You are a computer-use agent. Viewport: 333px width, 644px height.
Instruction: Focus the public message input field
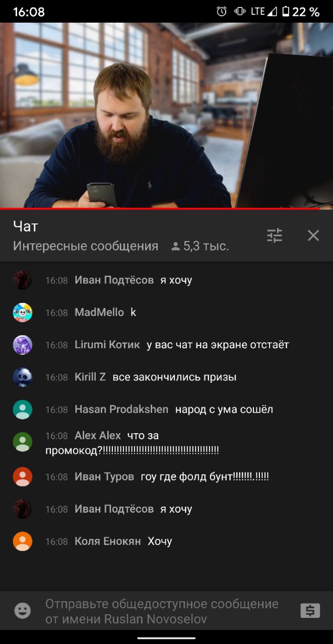[x=162, y=611]
